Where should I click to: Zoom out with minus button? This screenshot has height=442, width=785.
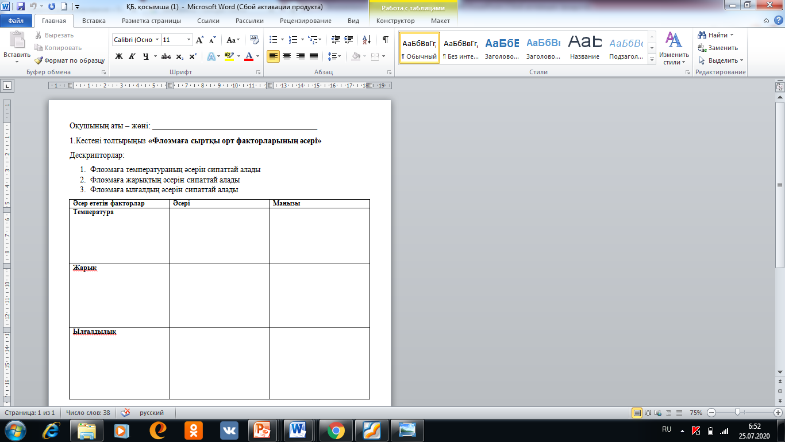point(711,412)
